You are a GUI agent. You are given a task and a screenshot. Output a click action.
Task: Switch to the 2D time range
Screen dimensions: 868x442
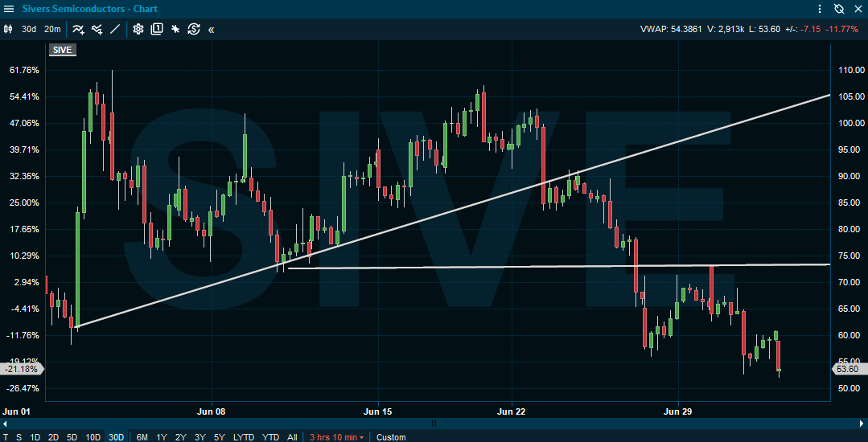coord(53,437)
